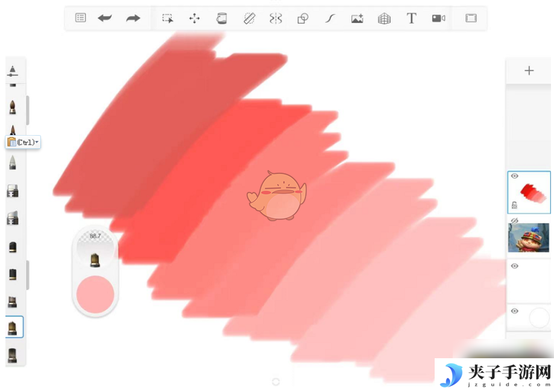Click the brush palette upper scrollbar

(28, 110)
